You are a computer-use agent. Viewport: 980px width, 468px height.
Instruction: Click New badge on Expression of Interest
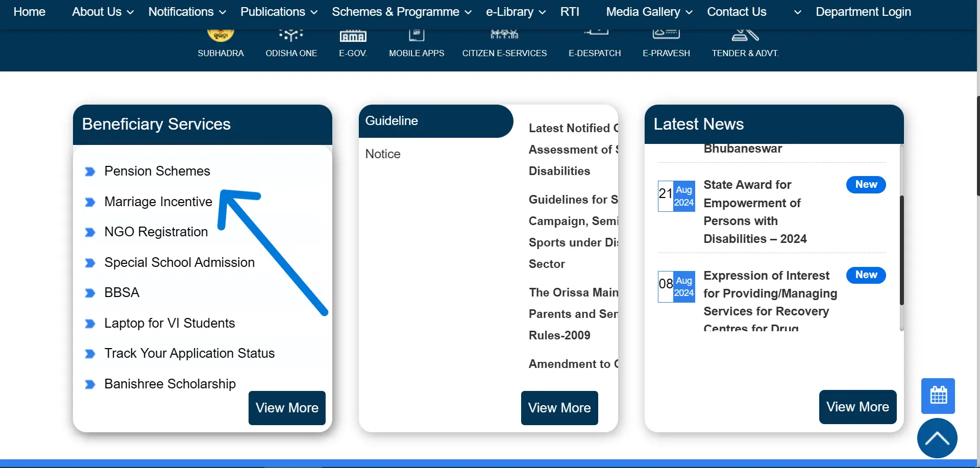[866, 275]
